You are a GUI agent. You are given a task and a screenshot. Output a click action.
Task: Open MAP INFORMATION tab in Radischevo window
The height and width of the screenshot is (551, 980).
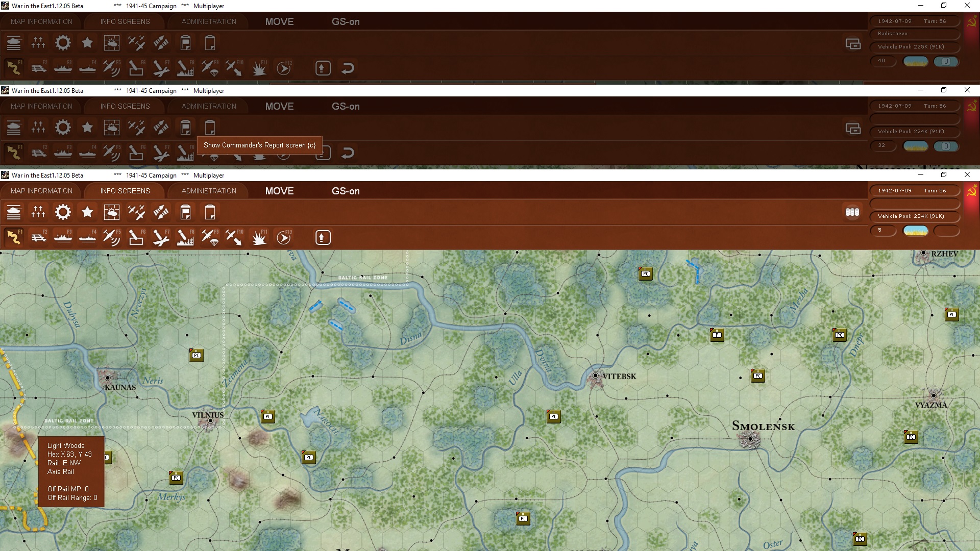(x=41, y=21)
